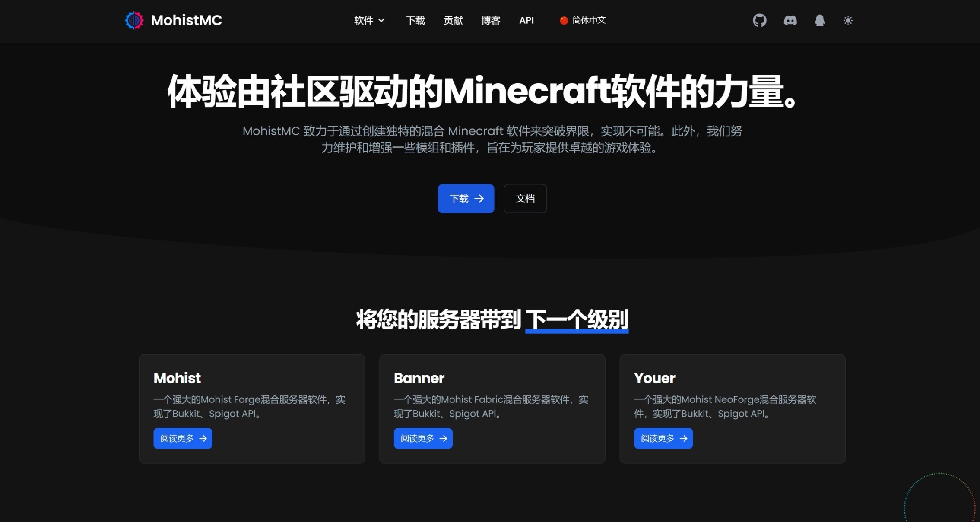
Task: Click the underlined 下一个级别 heading text
Action: pos(577,320)
